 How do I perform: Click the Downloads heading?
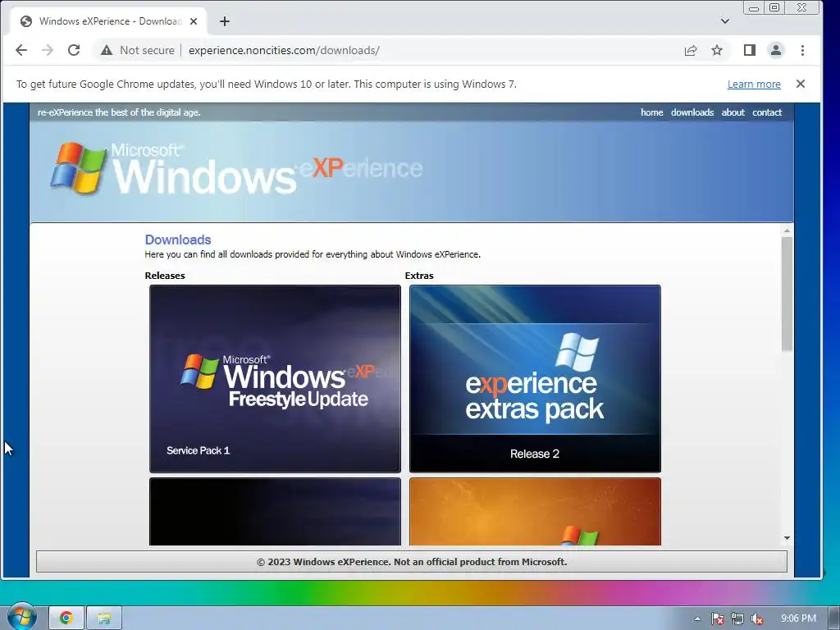coord(178,240)
